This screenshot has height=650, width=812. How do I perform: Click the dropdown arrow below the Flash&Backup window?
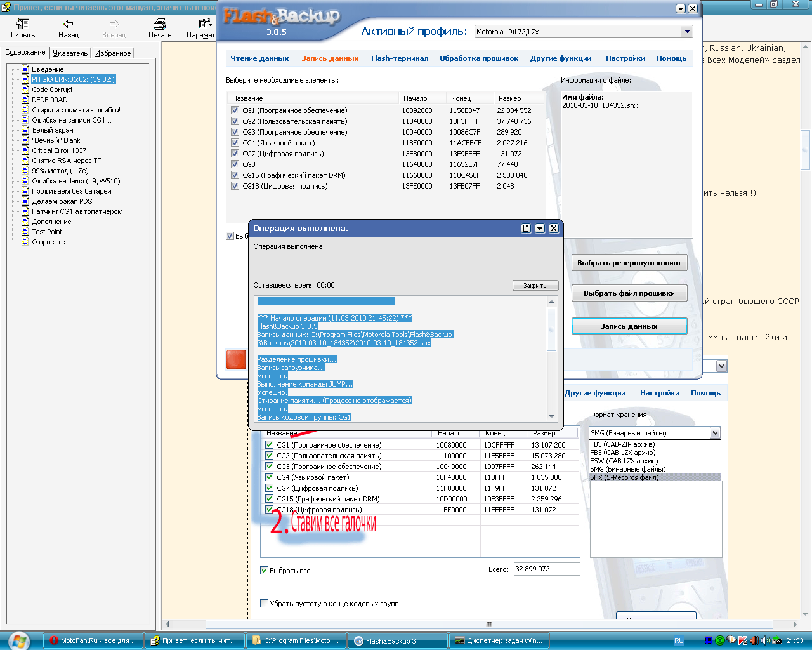(721, 366)
